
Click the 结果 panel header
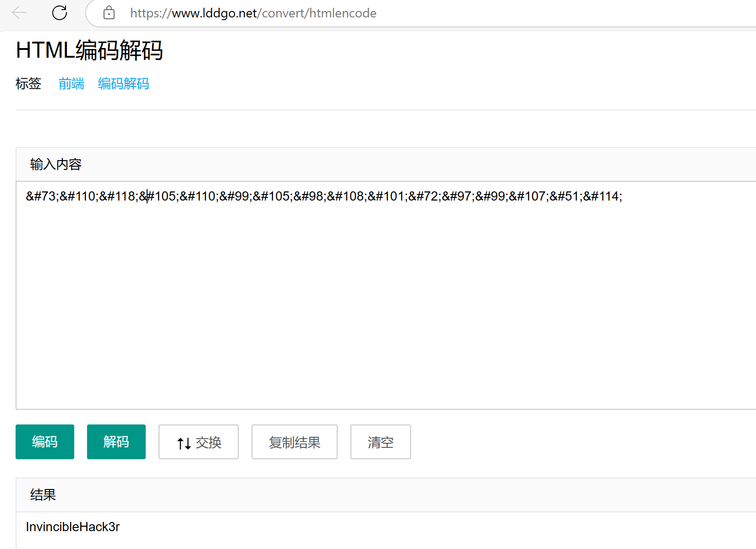(43, 495)
